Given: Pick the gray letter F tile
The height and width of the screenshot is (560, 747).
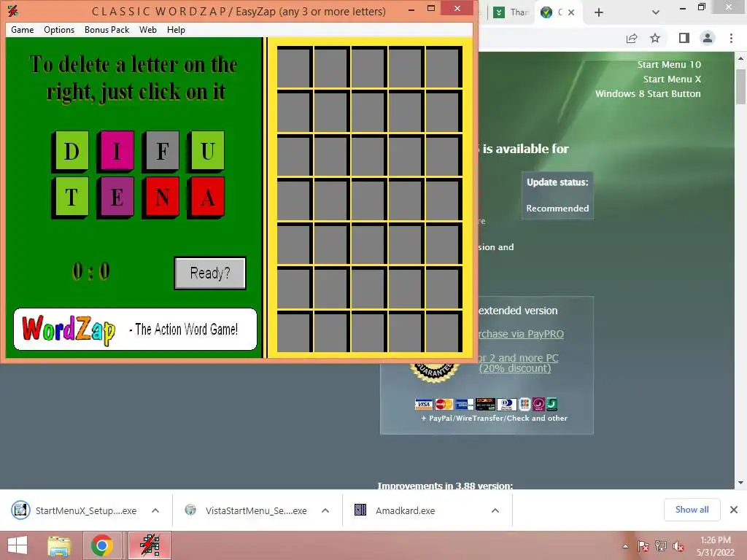Looking at the screenshot, I should pyautogui.click(x=162, y=151).
